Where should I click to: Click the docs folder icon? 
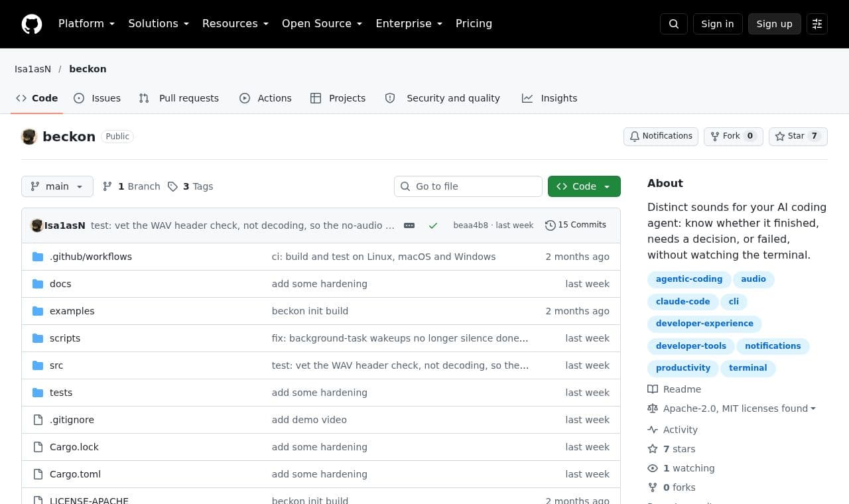(38, 284)
